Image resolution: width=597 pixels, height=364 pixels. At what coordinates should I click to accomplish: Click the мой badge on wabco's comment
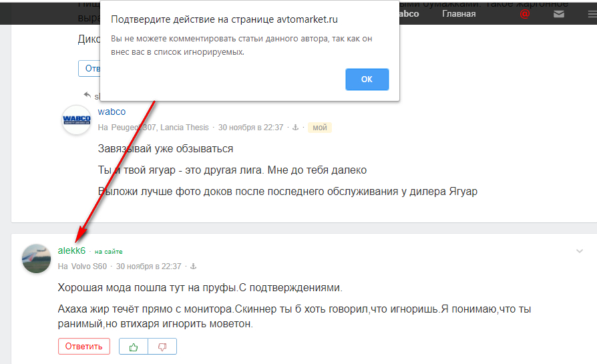[320, 128]
